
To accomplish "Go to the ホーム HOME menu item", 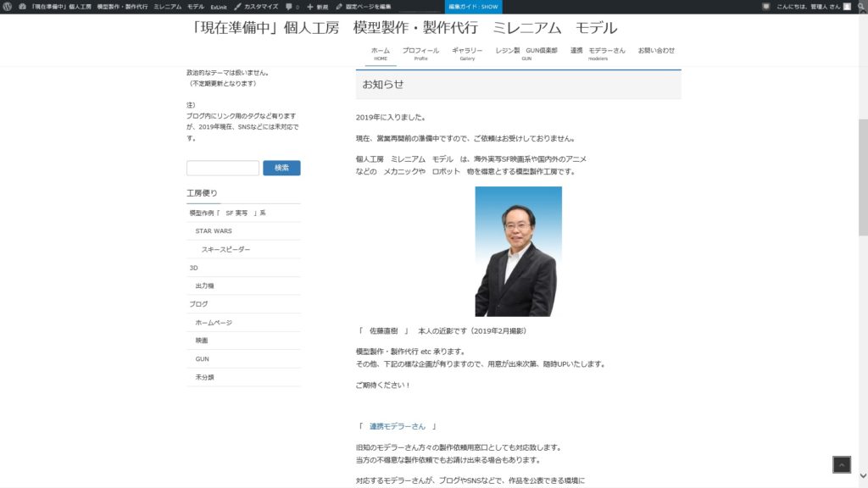I will (381, 53).
